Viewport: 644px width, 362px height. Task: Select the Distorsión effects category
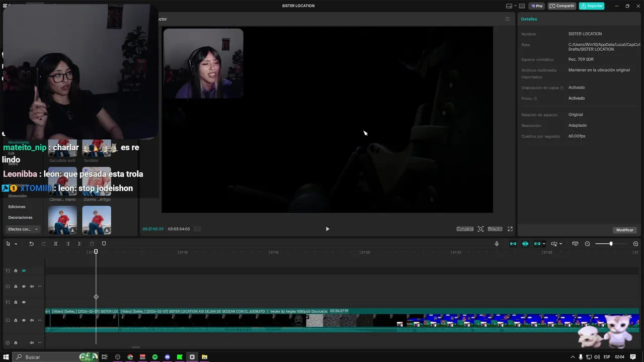tap(18, 196)
